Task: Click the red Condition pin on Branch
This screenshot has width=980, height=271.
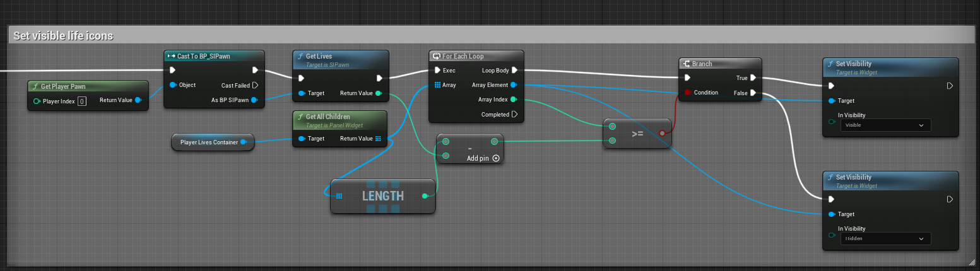Action: pyautogui.click(x=687, y=93)
